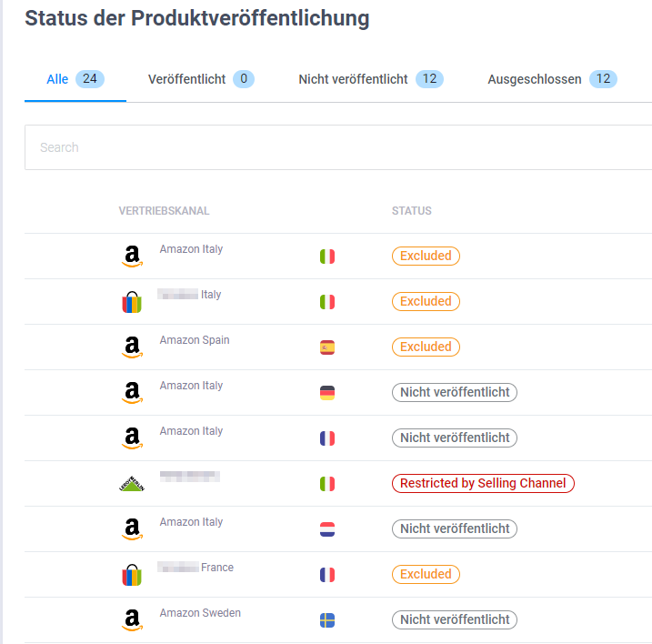652x644 pixels.
Task: Click the Restricted by Selling Channel badge
Action: [483, 483]
